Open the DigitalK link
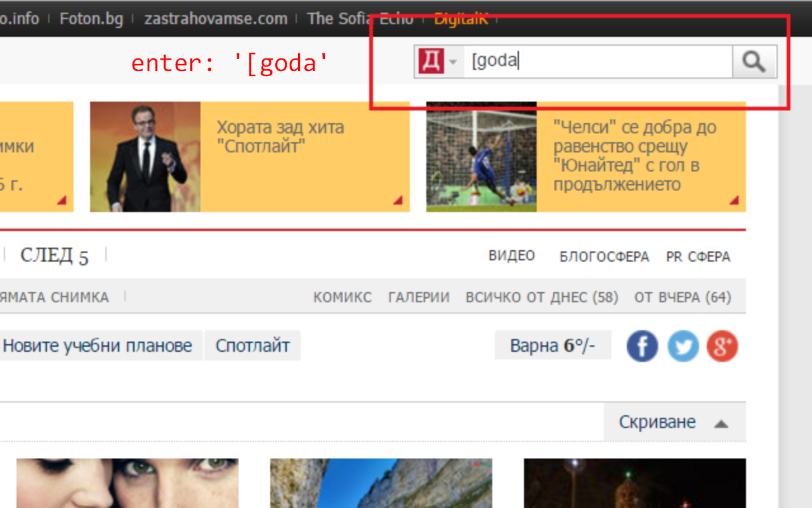812x508 pixels. 461,18
